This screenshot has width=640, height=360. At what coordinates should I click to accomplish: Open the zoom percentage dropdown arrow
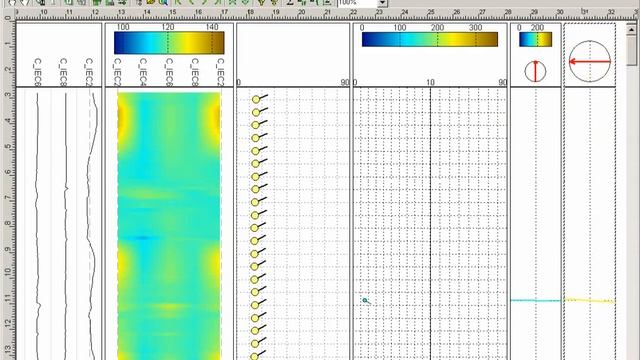[x=382, y=3]
